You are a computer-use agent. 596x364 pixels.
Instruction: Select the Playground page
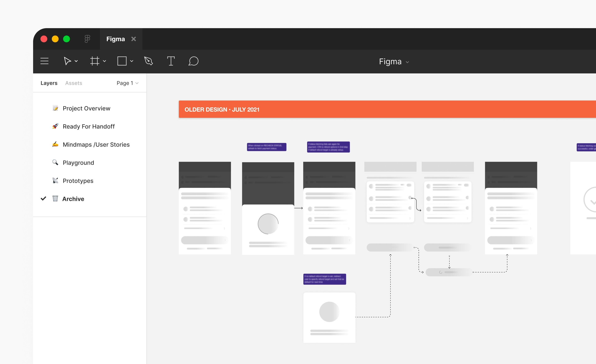click(78, 163)
